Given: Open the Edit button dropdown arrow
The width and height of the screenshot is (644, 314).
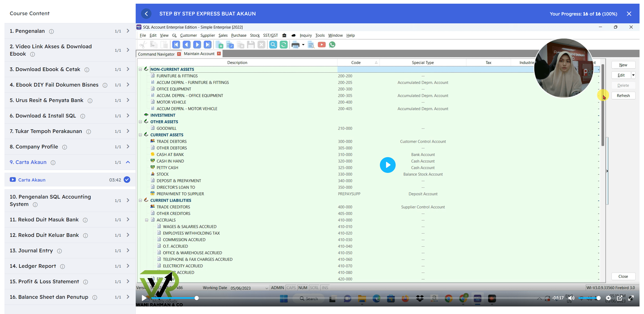Looking at the screenshot, I should coord(633,75).
